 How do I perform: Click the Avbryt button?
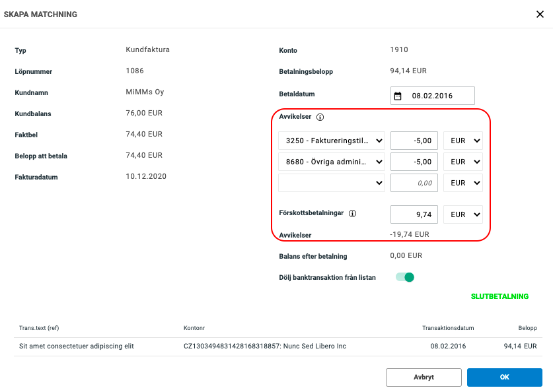coord(423,377)
